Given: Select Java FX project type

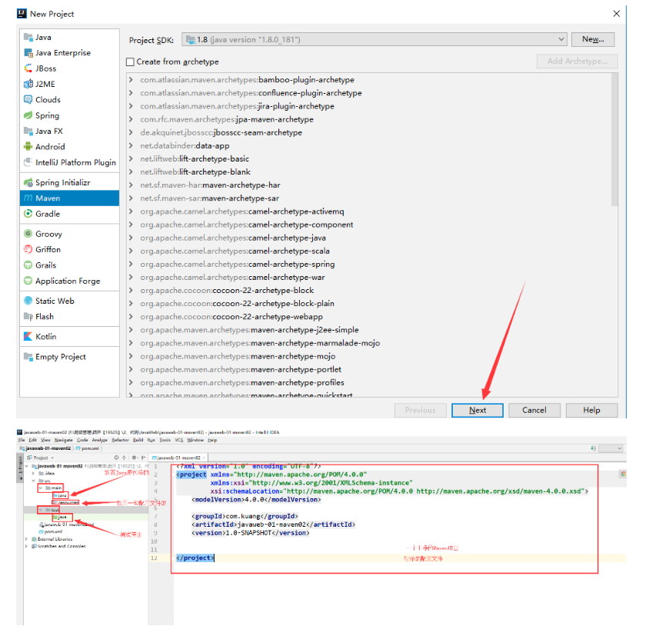Looking at the screenshot, I should pyautogui.click(x=69, y=132).
